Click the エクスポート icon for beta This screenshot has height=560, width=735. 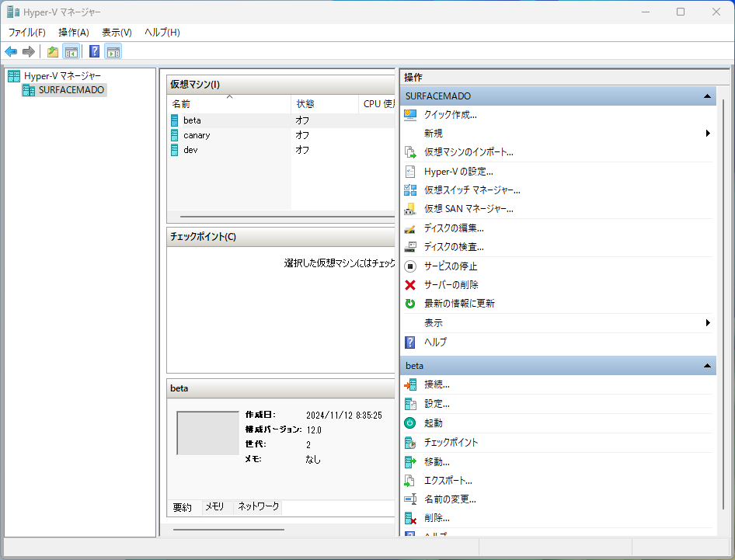point(410,481)
